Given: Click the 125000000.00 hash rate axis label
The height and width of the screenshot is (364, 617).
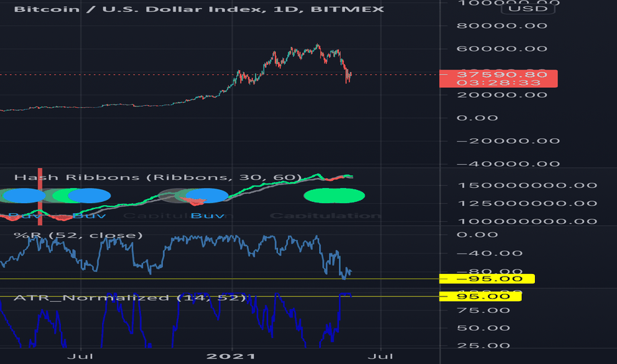Looking at the screenshot, I should click(x=528, y=203).
